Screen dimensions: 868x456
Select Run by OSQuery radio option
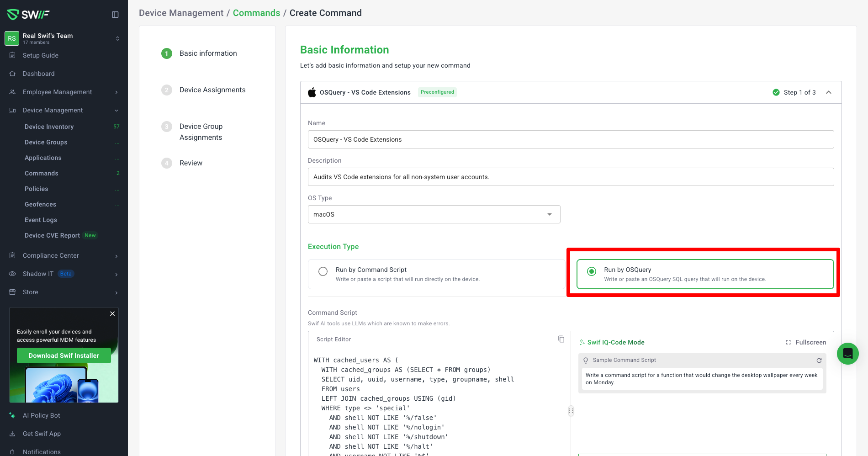click(x=592, y=271)
